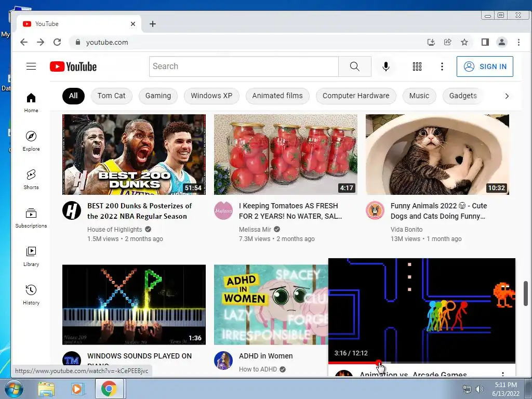532x399 pixels.
Task: Open the YouTube apps grid icon
Action: click(417, 66)
